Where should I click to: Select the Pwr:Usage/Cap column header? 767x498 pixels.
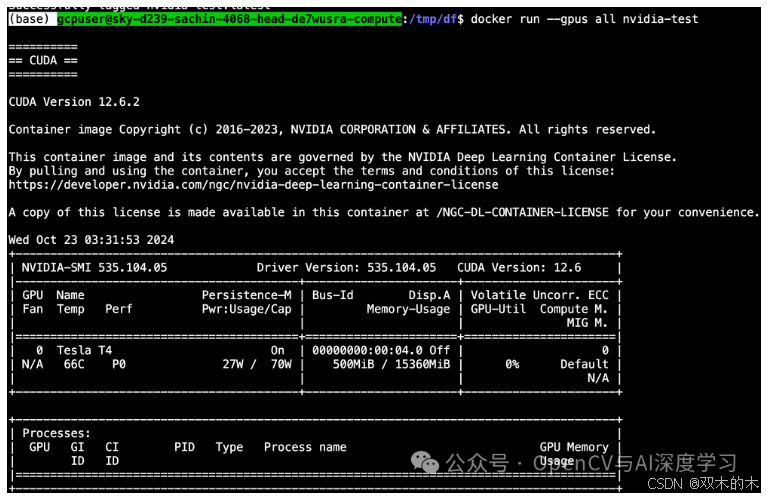point(247,309)
